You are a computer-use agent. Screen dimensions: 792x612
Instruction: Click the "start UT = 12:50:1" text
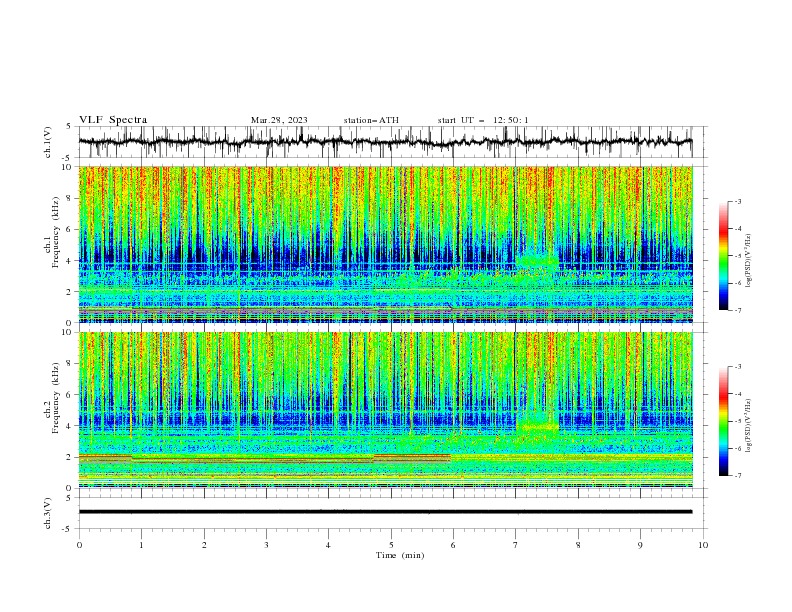pyautogui.click(x=483, y=120)
